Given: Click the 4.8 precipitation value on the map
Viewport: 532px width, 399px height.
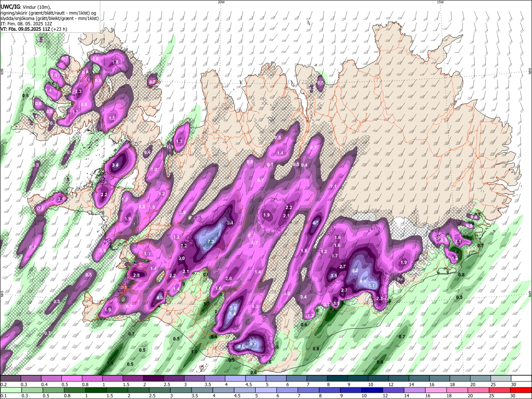Looking at the screenshot, I should click(x=362, y=281).
